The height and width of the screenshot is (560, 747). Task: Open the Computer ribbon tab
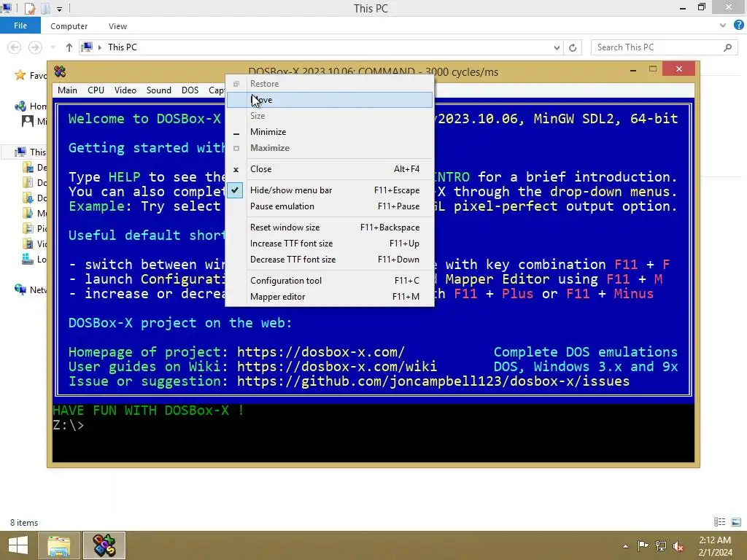coord(69,26)
